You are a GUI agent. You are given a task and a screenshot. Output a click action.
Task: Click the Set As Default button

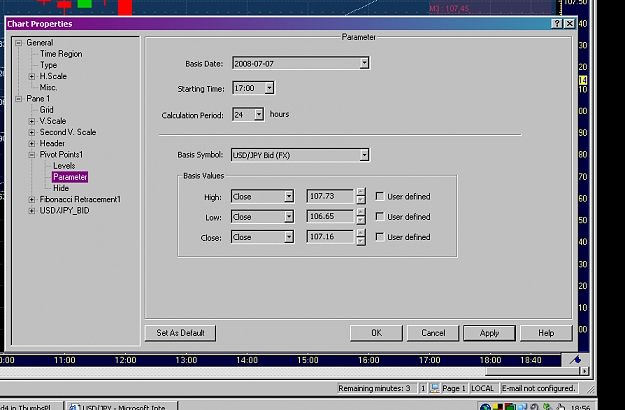point(181,333)
